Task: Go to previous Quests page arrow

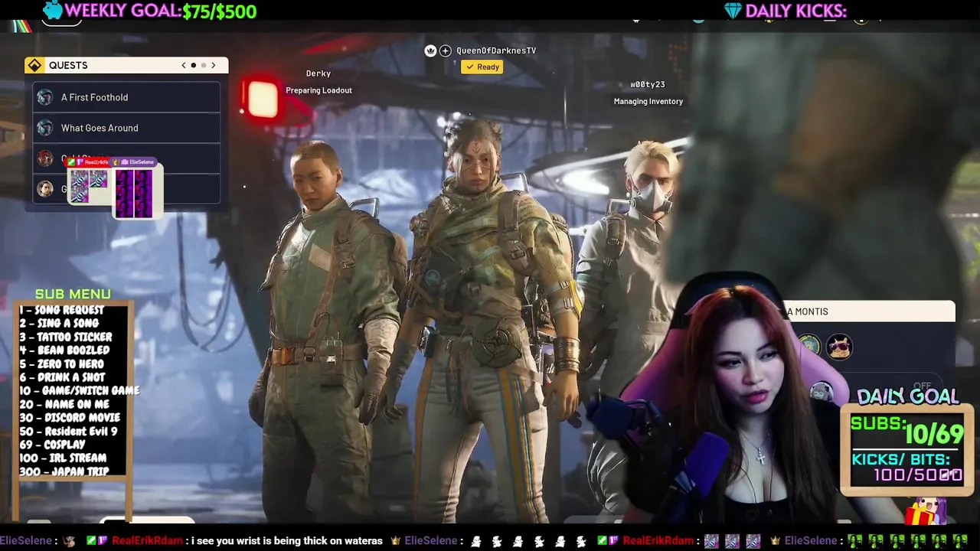Action: pyautogui.click(x=184, y=65)
